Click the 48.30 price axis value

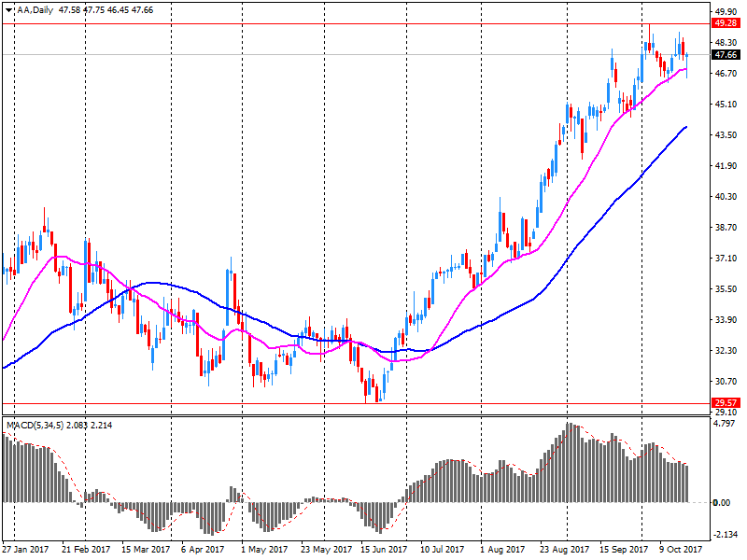tap(726, 42)
